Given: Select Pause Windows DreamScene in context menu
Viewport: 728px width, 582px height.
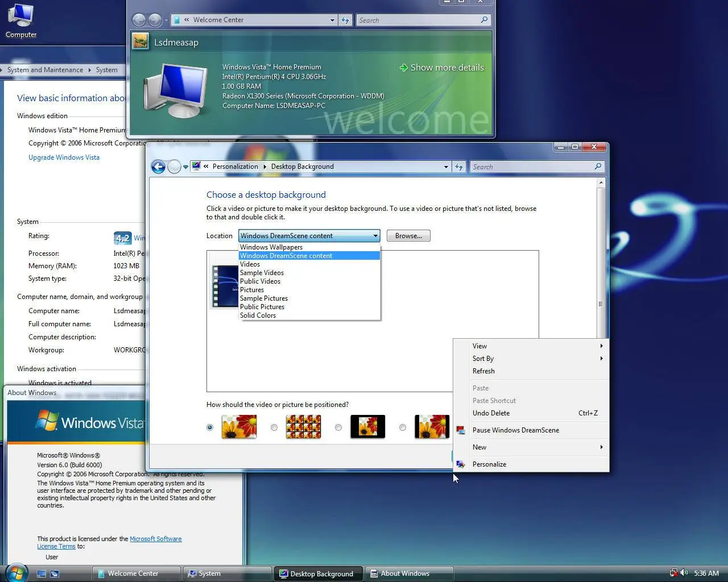Looking at the screenshot, I should [515, 430].
